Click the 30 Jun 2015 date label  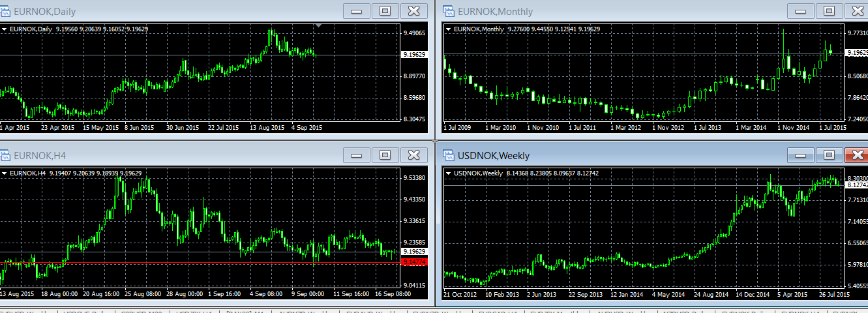pyautogui.click(x=183, y=128)
